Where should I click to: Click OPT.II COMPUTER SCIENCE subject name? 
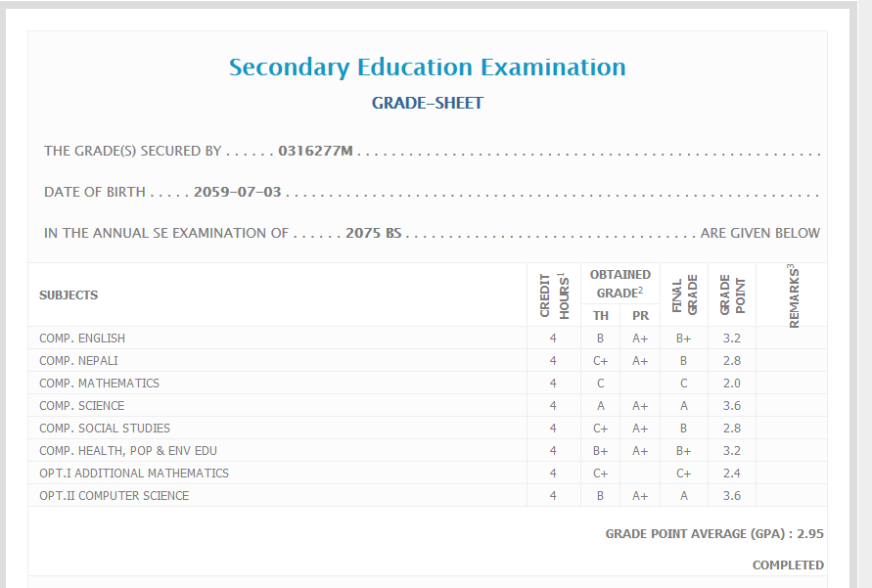(115, 496)
